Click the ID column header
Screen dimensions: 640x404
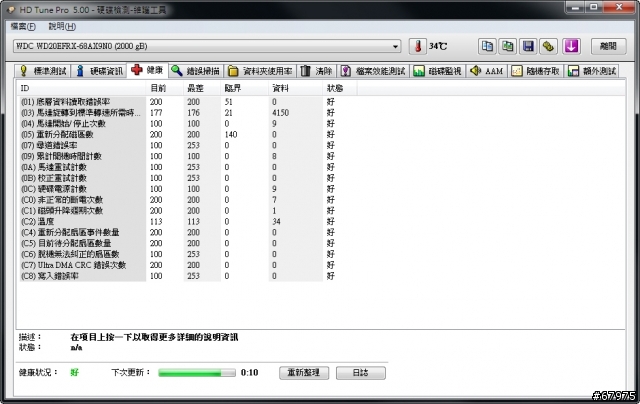tap(81, 88)
